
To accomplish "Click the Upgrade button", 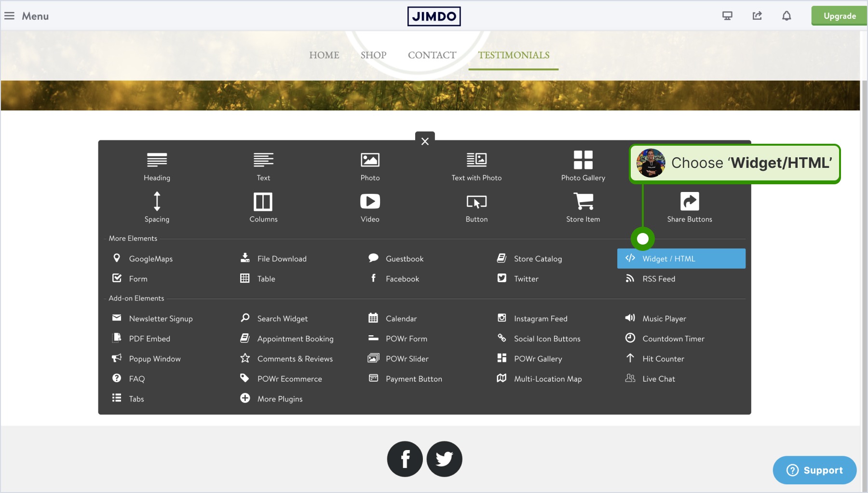I will pos(840,16).
